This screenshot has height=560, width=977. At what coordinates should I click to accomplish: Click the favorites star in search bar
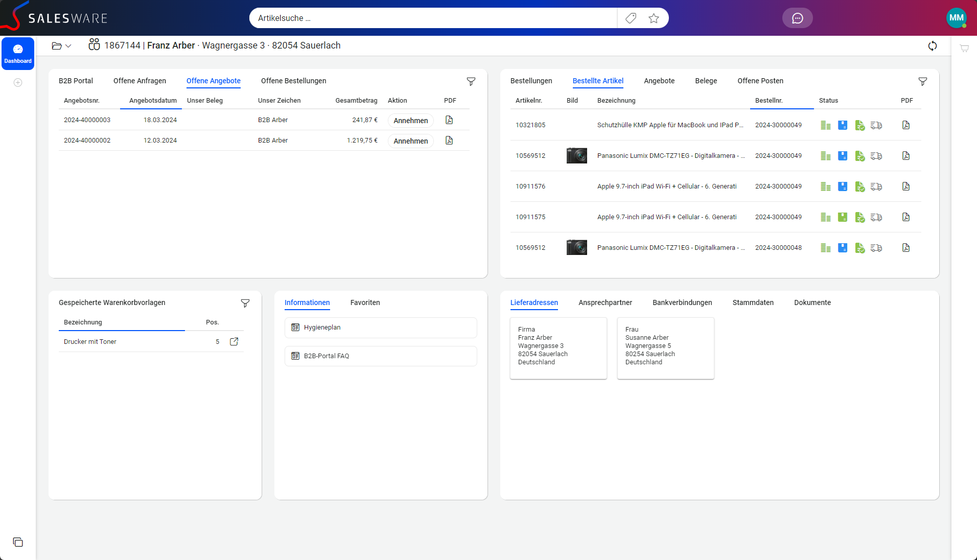click(654, 18)
